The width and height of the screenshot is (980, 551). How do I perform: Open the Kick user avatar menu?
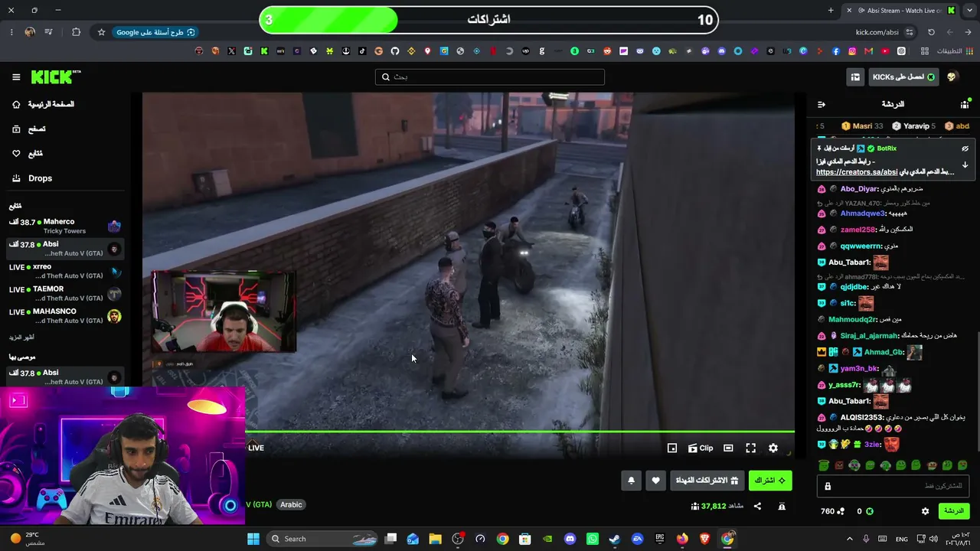point(952,77)
